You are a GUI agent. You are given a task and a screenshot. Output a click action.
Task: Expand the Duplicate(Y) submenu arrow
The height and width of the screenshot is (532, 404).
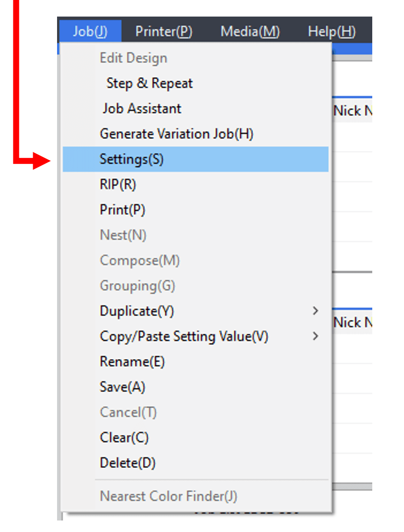[316, 311]
